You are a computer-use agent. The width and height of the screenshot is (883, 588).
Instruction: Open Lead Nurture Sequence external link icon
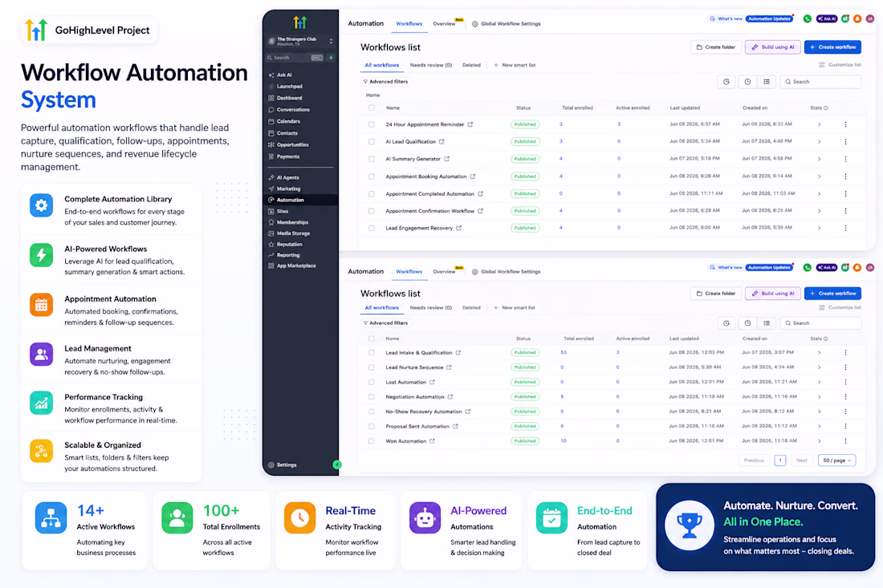449,368
